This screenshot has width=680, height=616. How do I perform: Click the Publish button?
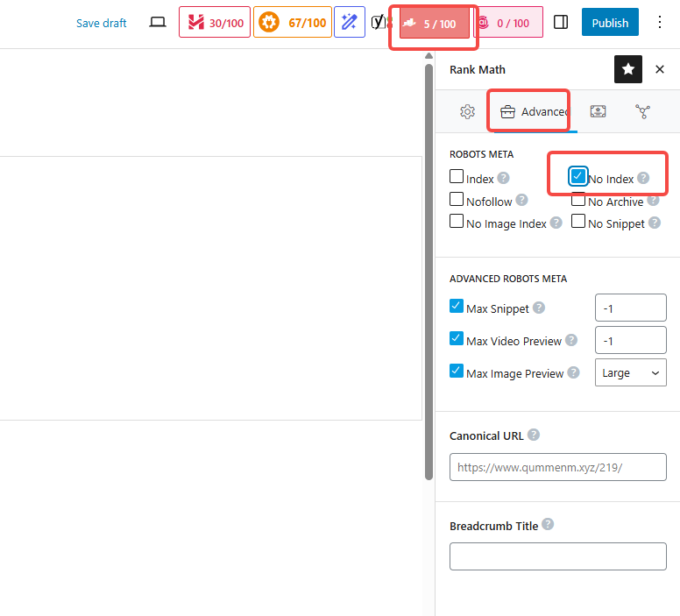(610, 23)
